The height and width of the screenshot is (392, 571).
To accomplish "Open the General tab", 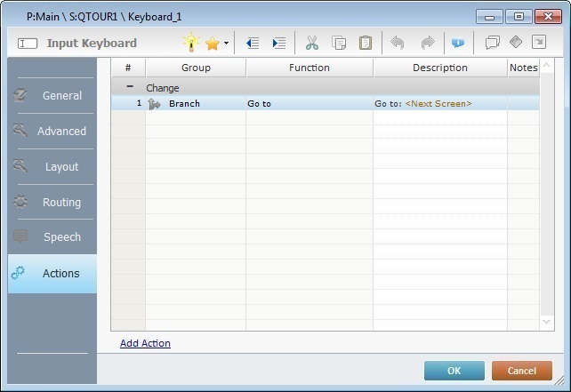I will coord(52,95).
